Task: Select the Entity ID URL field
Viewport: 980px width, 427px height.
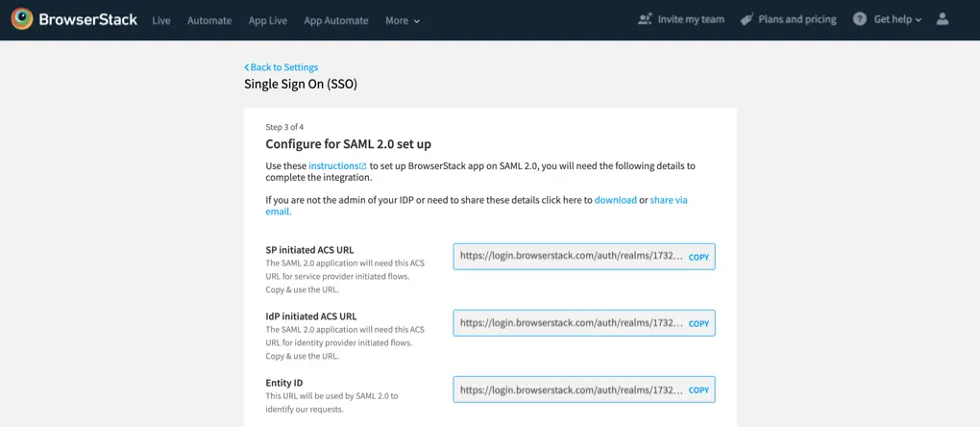Action: 584,389
